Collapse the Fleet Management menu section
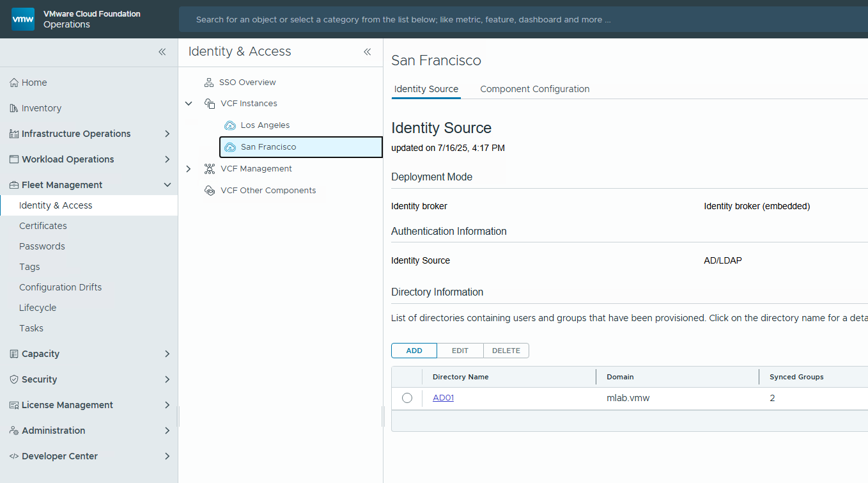 click(x=167, y=185)
